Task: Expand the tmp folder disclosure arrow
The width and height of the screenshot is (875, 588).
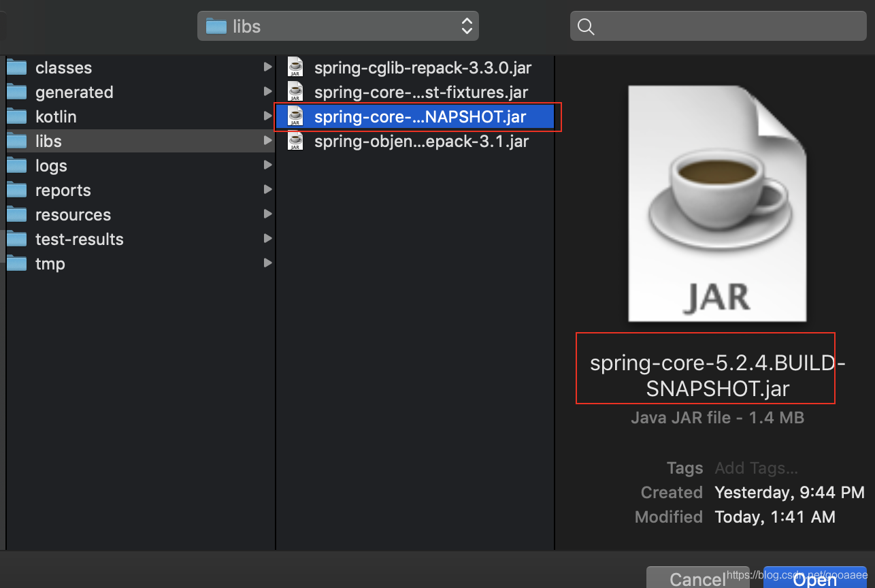Action: coord(267,263)
